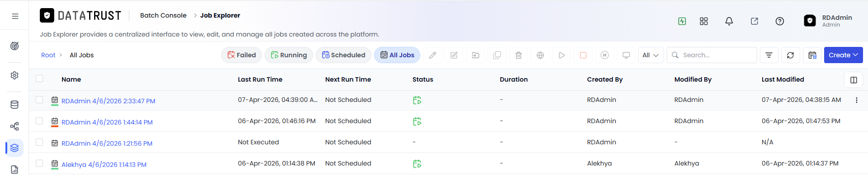Click status icon for the Alekhya job
Viewport: 868px width, 175px height.
click(417, 164)
